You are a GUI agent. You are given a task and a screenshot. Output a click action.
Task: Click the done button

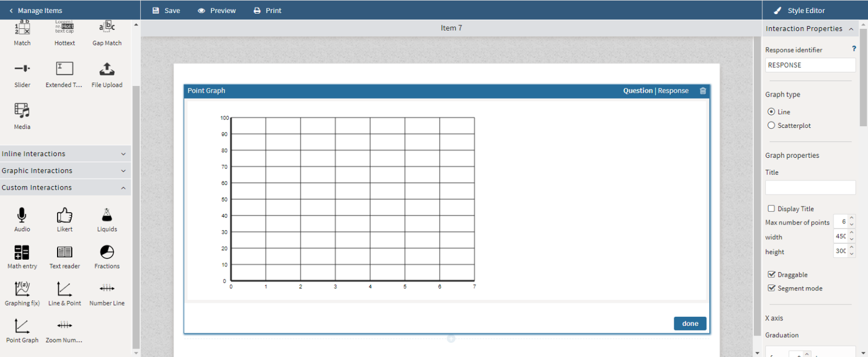coord(689,323)
